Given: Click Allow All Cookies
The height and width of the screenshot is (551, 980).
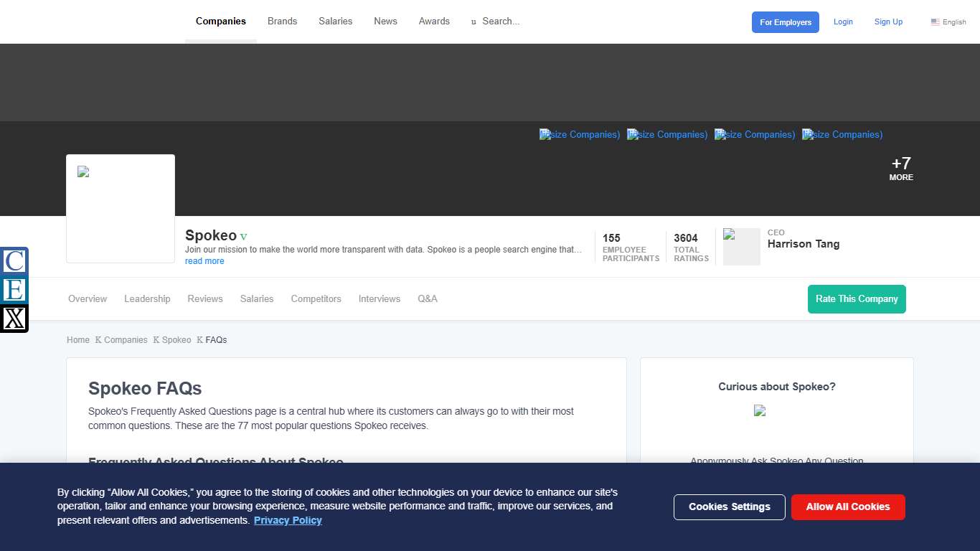Looking at the screenshot, I should point(848,507).
